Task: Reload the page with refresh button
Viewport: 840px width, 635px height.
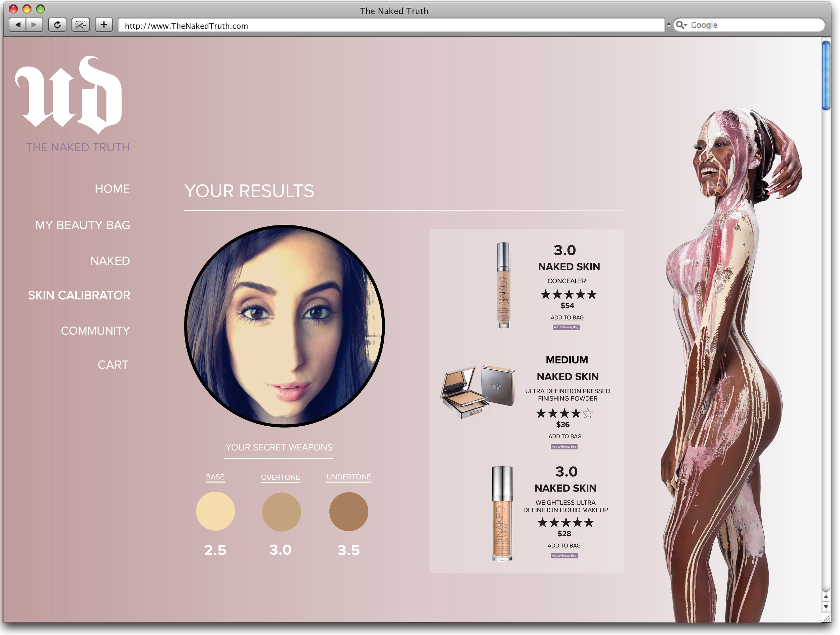Action: pos(57,25)
